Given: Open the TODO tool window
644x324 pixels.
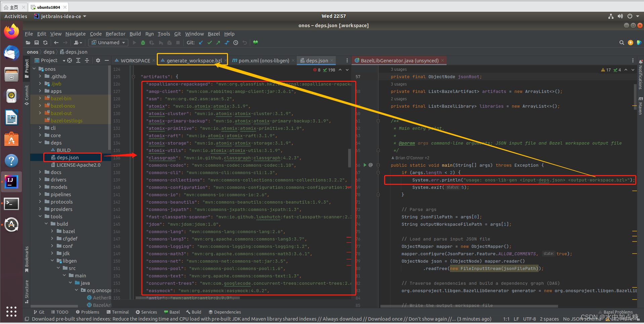Looking at the screenshot, I should click(59, 312).
